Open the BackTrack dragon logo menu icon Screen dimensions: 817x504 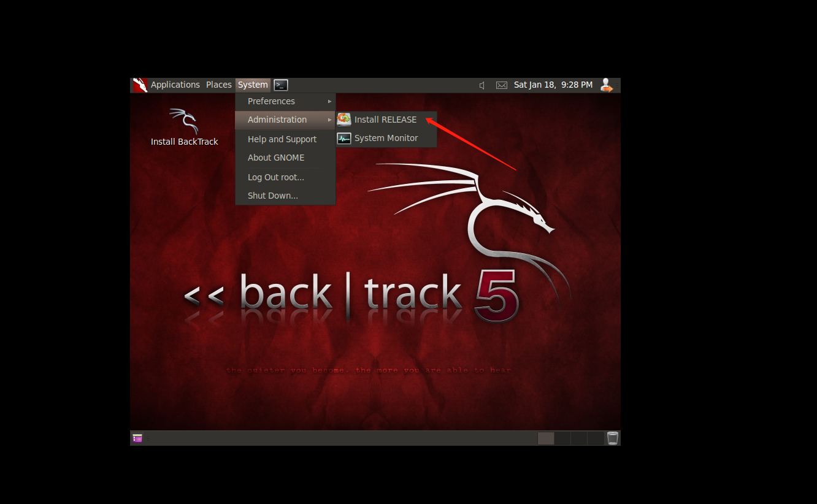click(x=140, y=85)
